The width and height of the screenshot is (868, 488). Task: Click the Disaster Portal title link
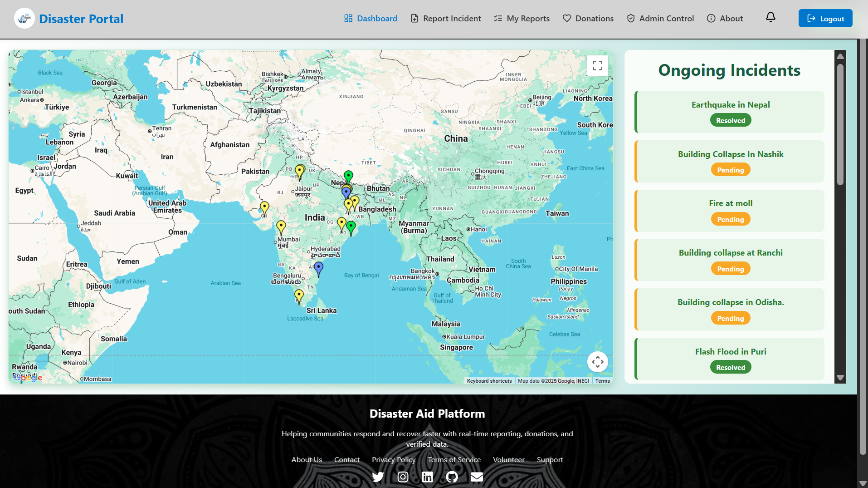(x=81, y=19)
